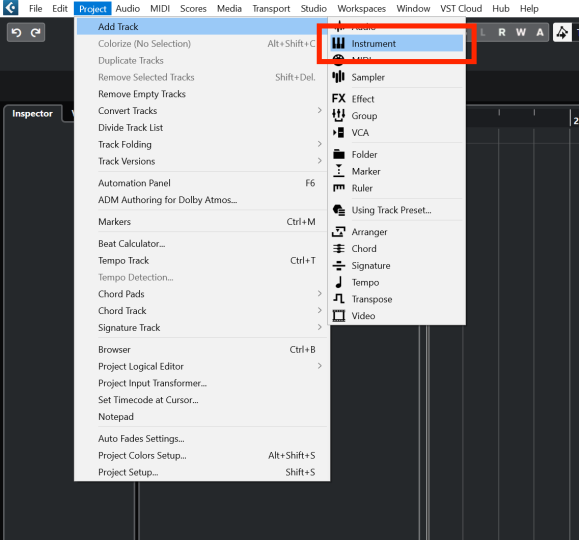Open the VST Cloud menu
Viewport: 579px width, 540px height.
(461, 8)
